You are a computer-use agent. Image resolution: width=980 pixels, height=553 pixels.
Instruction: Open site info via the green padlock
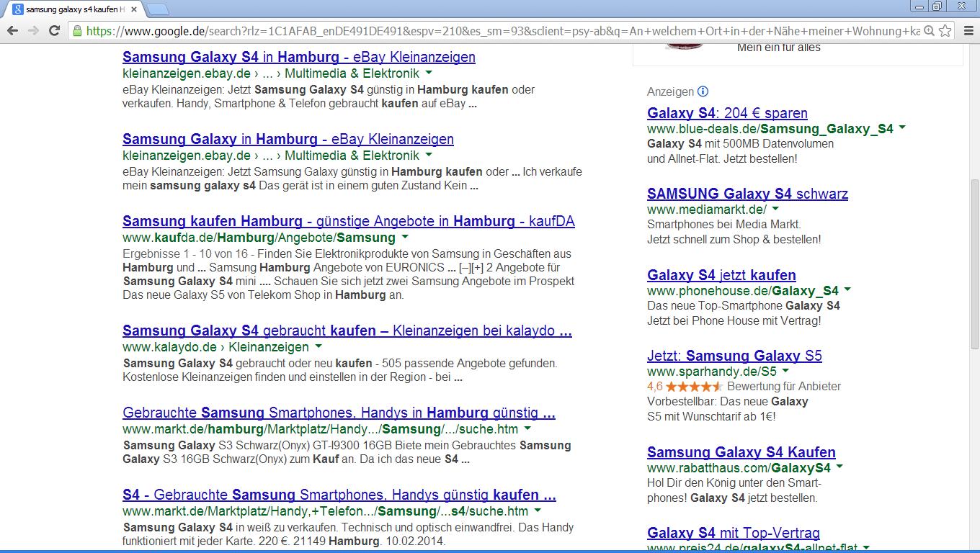point(77,31)
